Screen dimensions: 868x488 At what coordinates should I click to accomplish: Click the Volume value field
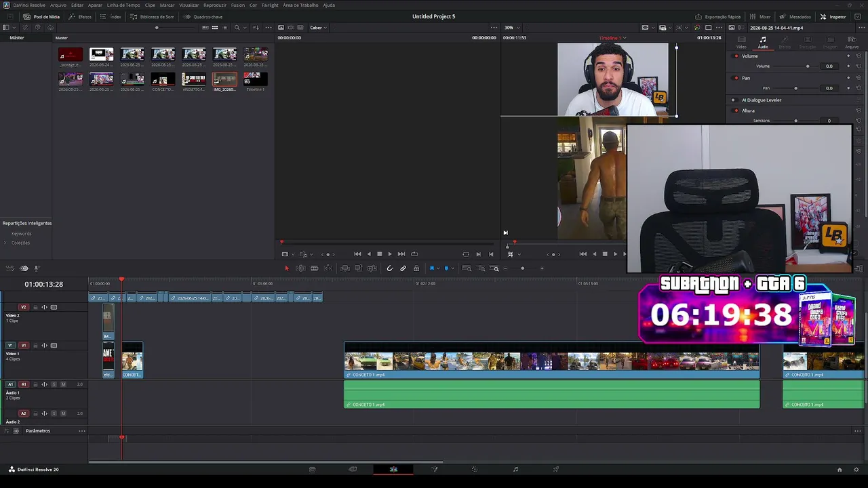829,66
